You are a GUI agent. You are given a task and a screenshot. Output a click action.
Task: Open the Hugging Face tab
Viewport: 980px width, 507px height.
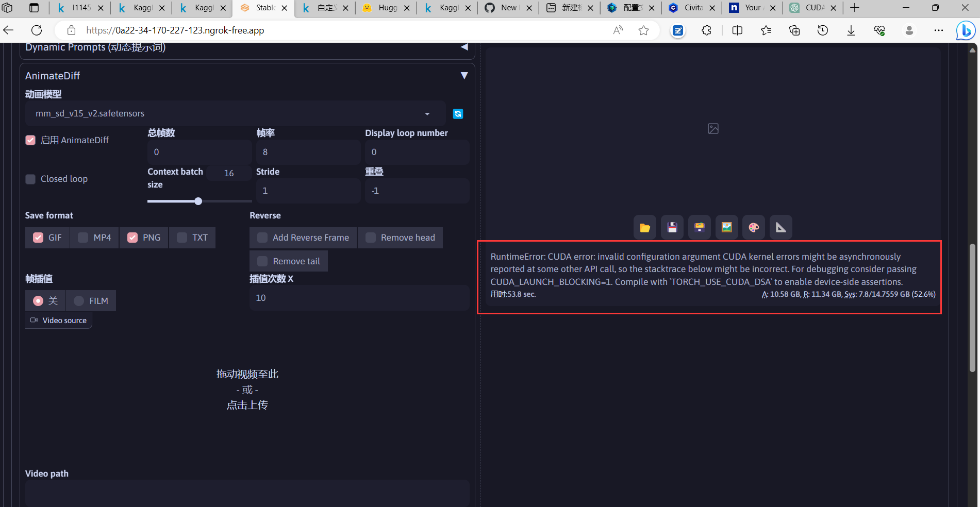384,8
